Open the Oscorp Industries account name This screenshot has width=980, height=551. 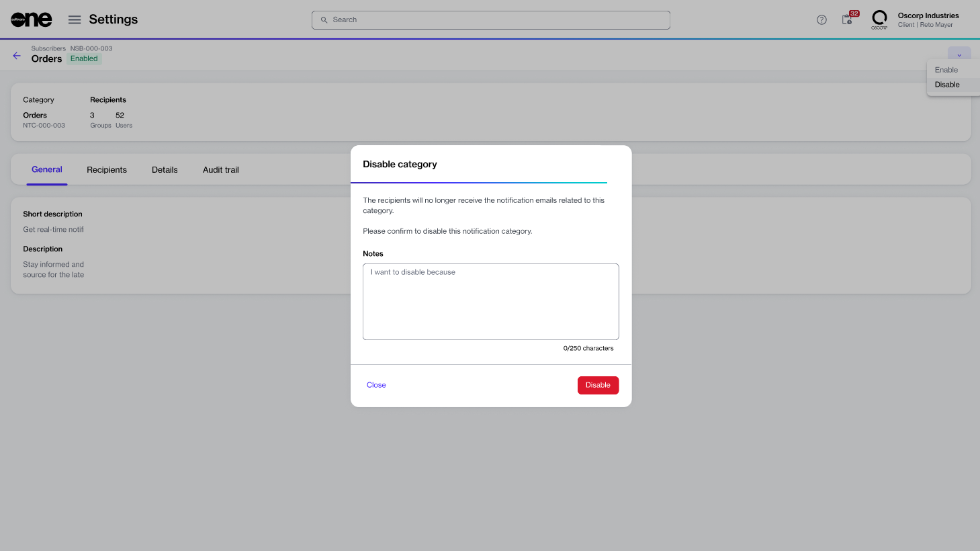(928, 15)
